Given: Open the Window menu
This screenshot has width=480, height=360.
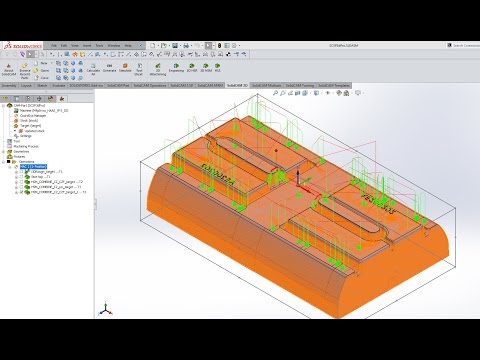Looking at the screenshot, I should (114, 46).
